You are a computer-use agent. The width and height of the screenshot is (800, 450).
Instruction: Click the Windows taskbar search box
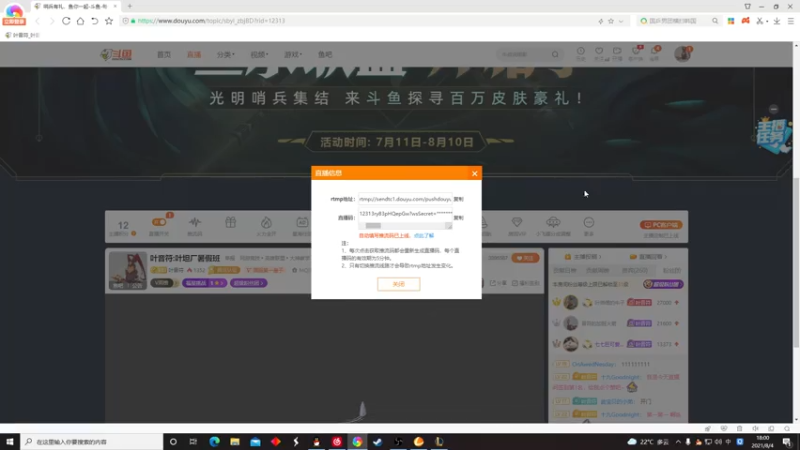click(x=92, y=442)
